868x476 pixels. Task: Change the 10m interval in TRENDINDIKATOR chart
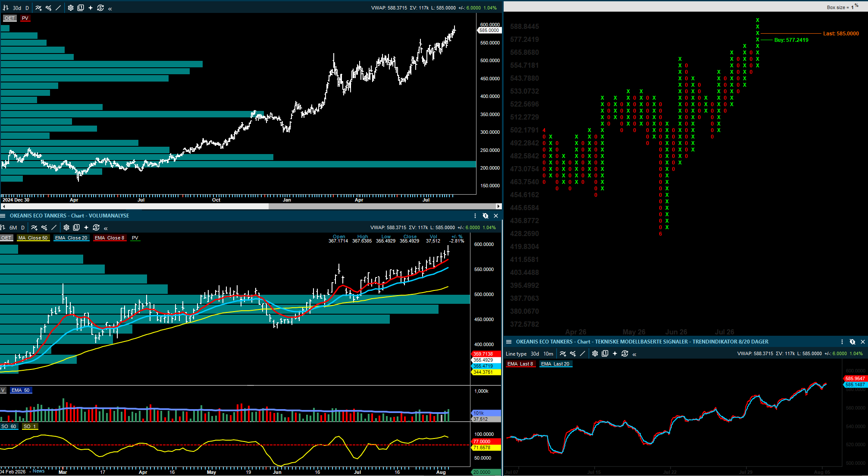pyautogui.click(x=548, y=353)
